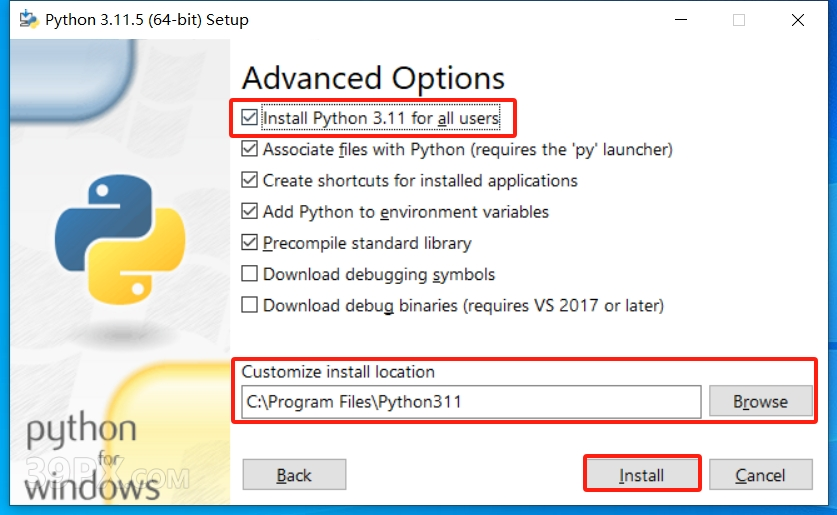837x515 pixels.
Task: Minimize the Python Setup window
Action: click(x=681, y=20)
